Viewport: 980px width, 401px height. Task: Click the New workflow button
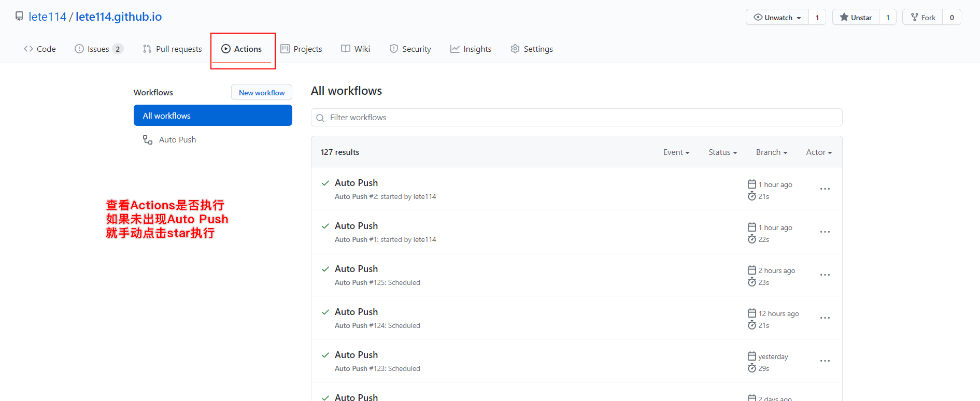coord(262,93)
